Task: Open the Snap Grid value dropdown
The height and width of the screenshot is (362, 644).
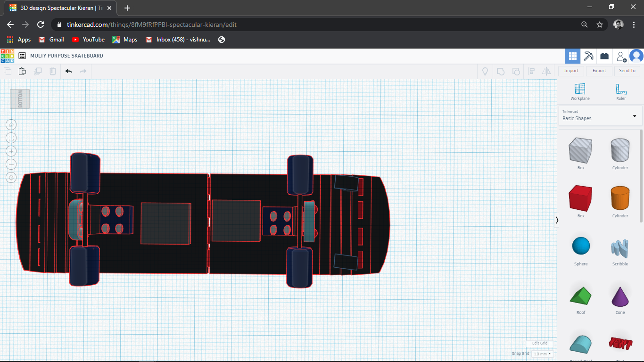Action: (542, 354)
